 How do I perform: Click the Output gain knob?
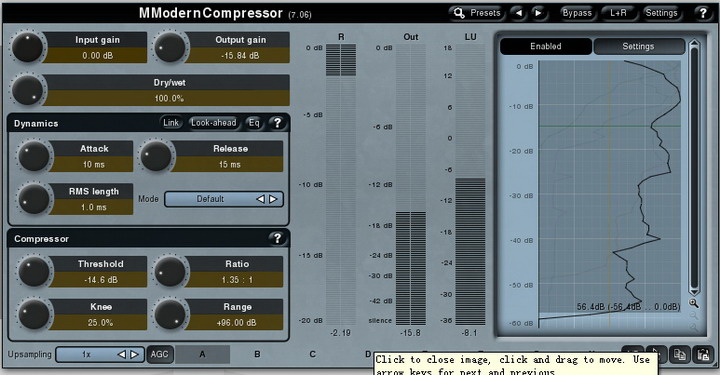point(170,47)
